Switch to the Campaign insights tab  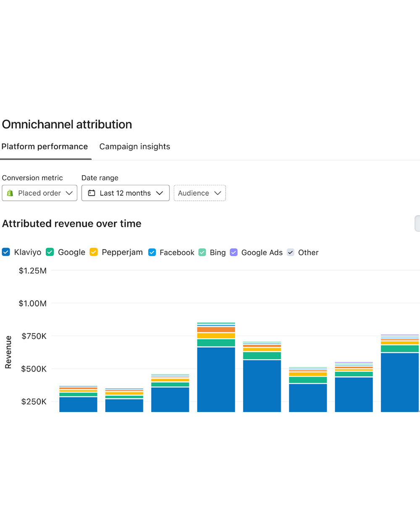click(135, 147)
